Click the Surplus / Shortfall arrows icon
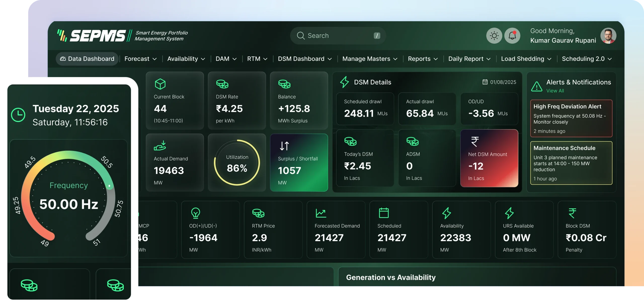Screen dimensions: 644x307 (284, 146)
